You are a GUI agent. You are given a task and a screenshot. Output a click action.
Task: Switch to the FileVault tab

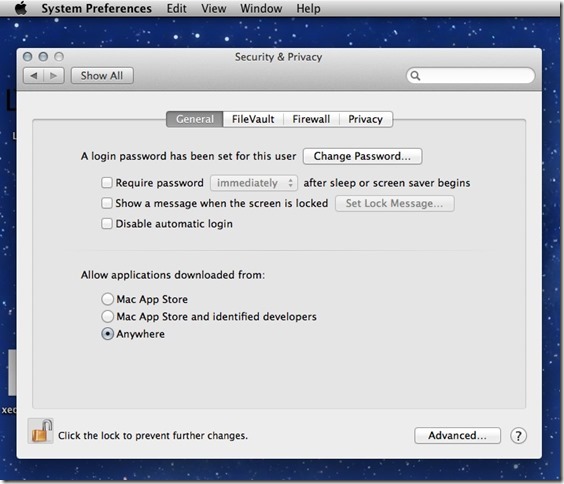[253, 119]
